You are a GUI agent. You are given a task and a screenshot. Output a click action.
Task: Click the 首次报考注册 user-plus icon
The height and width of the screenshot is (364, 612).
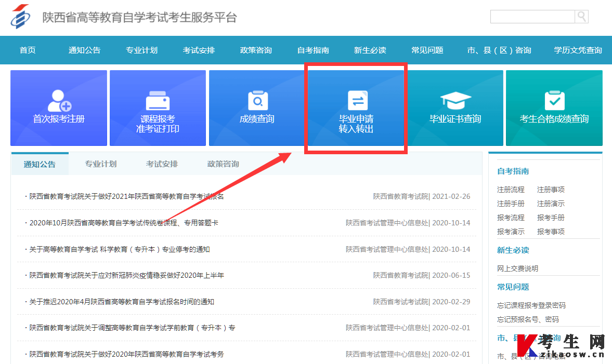click(x=59, y=100)
